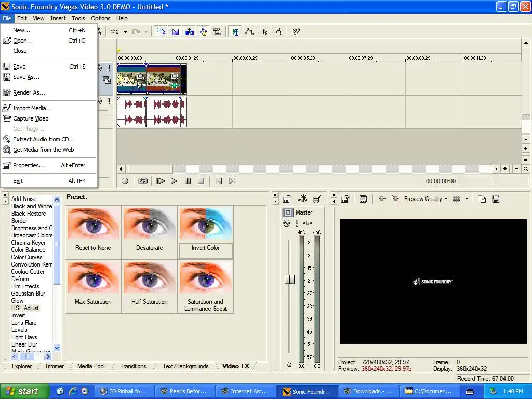Click the Record button in transport bar
Viewport: 532px width, 399px height.
pyautogui.click(x=125, y=181)
